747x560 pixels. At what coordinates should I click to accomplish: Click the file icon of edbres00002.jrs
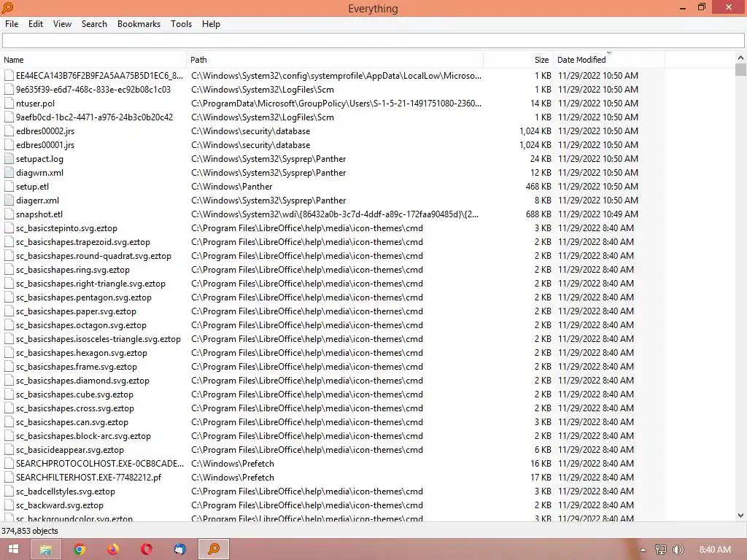[x=9, y=131]
